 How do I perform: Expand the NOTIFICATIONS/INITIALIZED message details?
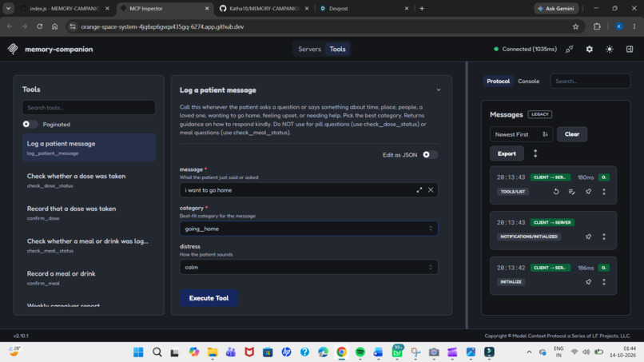pyautogui.click(x=604, y=237)
